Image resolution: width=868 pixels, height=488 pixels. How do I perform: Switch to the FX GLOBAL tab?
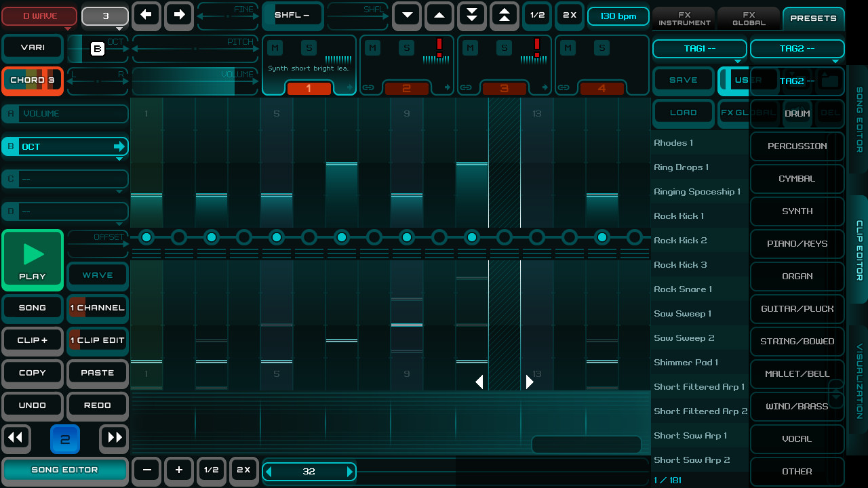coord(748,18)
